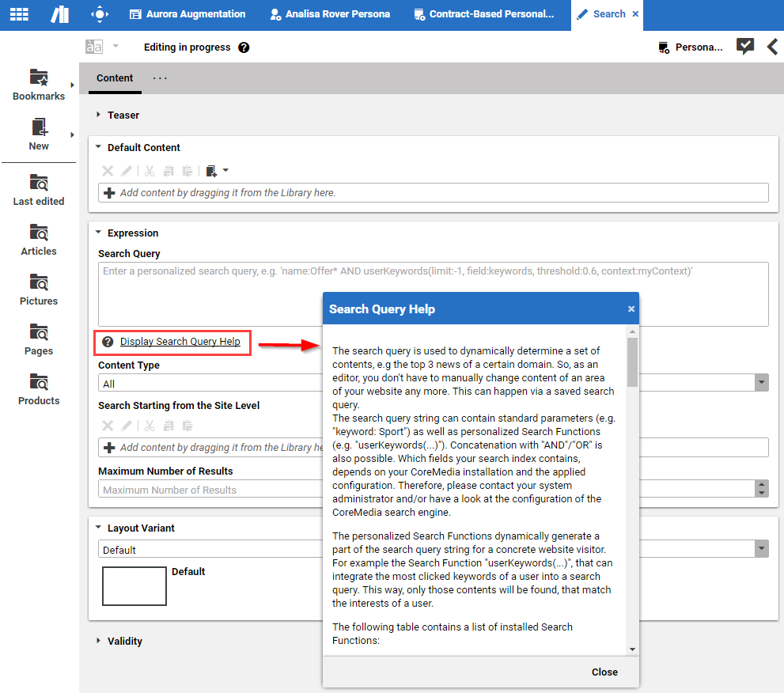Switch to the Aurora Augmentation tab
The image size is (784, 693).
tap(187, 14)
